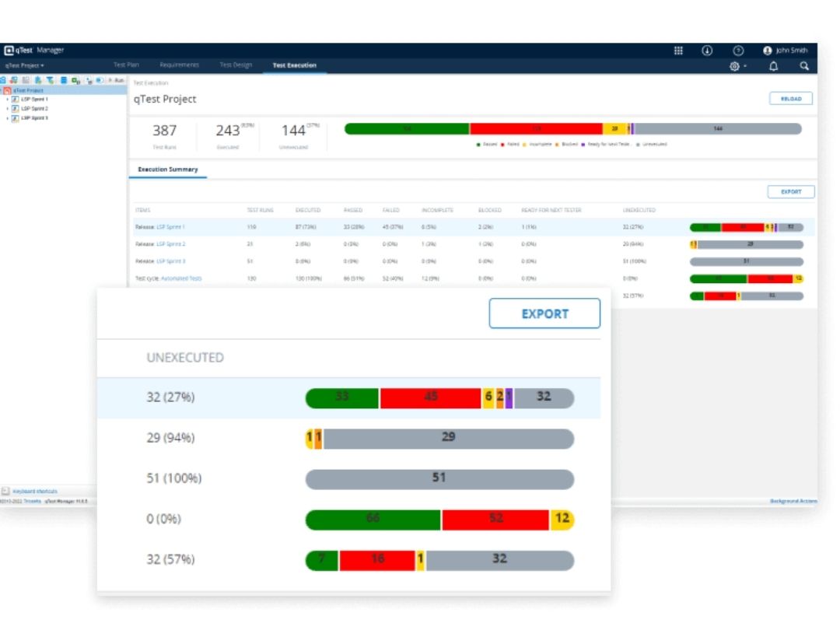Image resolution: width=840 pixels, height=630 pixels.
Task: Click the green and blue tree toolbar icon
Action: (x=38, y=80)
